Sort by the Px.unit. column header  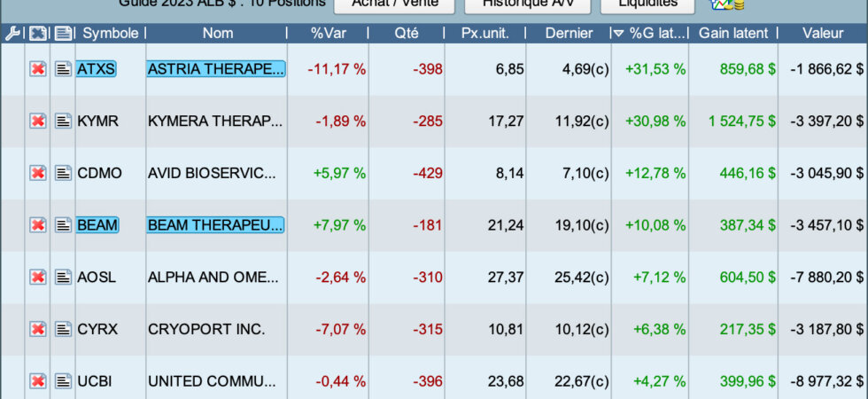click(485, 34)
